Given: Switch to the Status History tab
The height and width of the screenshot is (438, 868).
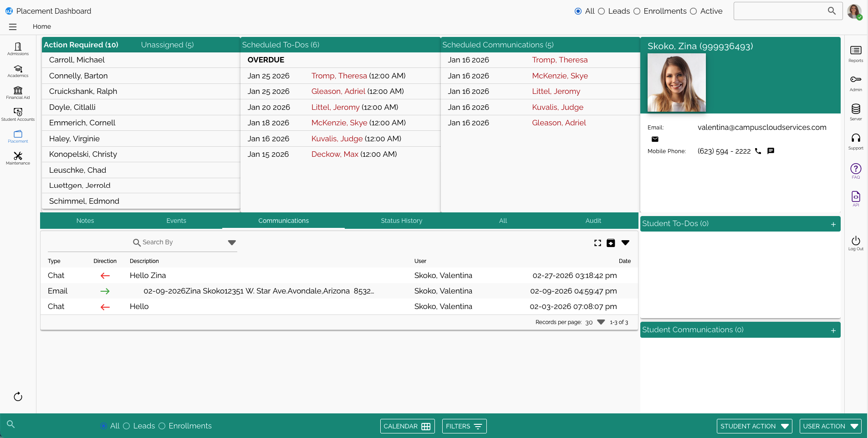Looking at the screenshot, I should (401, 221).
